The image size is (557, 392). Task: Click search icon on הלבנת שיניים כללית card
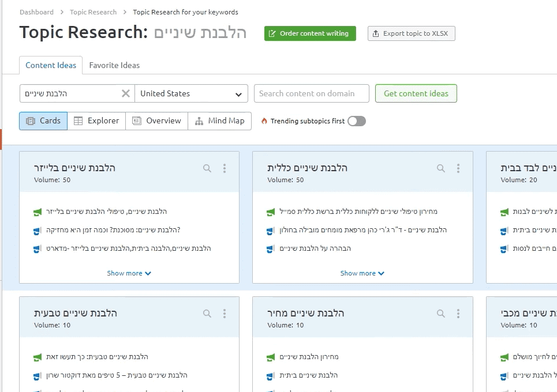click(441, 168)
